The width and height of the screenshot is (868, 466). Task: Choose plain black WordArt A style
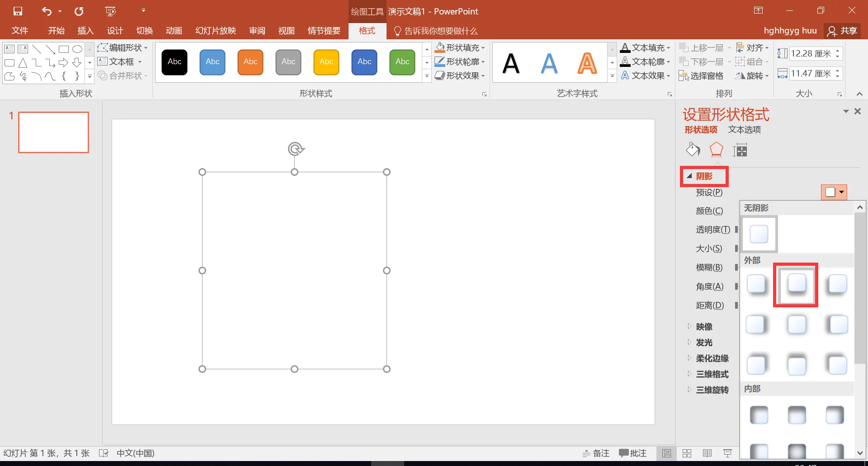[x=511, y=63]
